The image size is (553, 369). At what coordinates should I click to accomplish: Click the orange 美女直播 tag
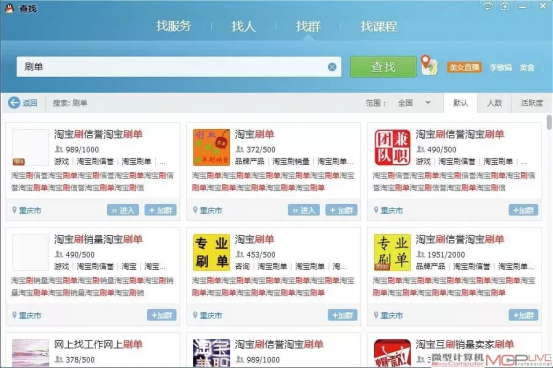point(464,67)
